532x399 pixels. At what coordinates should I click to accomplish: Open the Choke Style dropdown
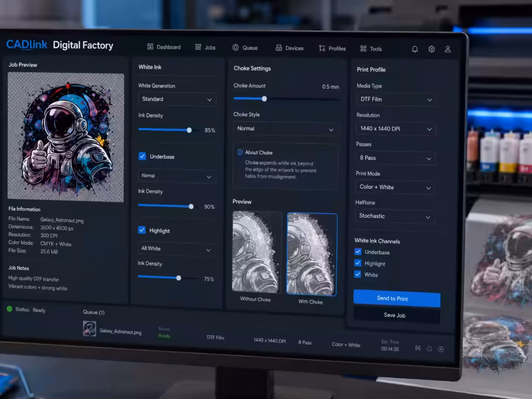(285, 129)
